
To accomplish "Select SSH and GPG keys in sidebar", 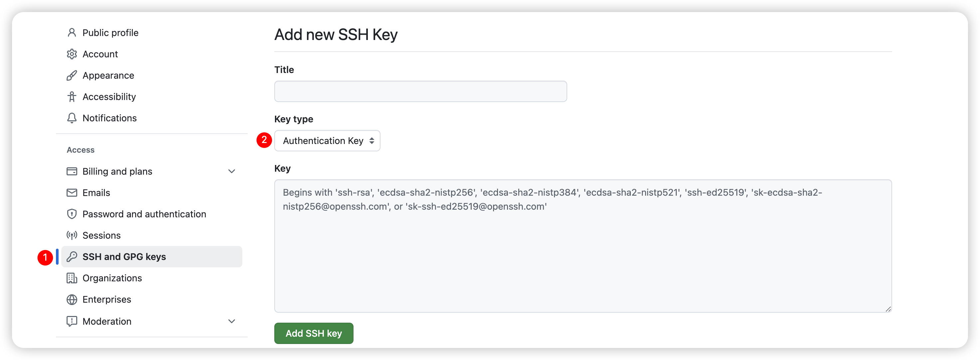I will (x=124, y=256).
